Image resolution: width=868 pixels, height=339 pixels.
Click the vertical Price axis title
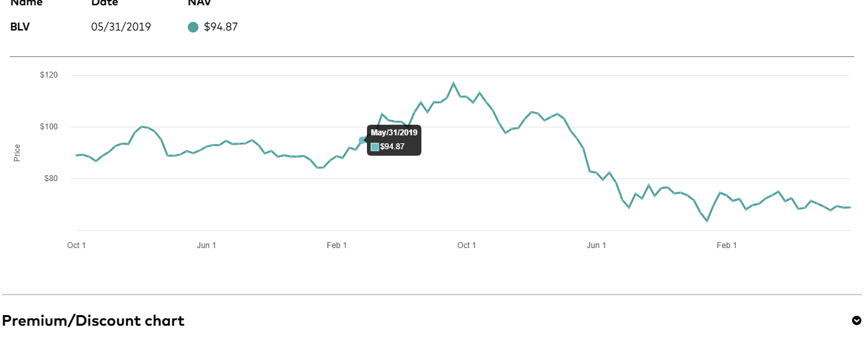[17, 153]
